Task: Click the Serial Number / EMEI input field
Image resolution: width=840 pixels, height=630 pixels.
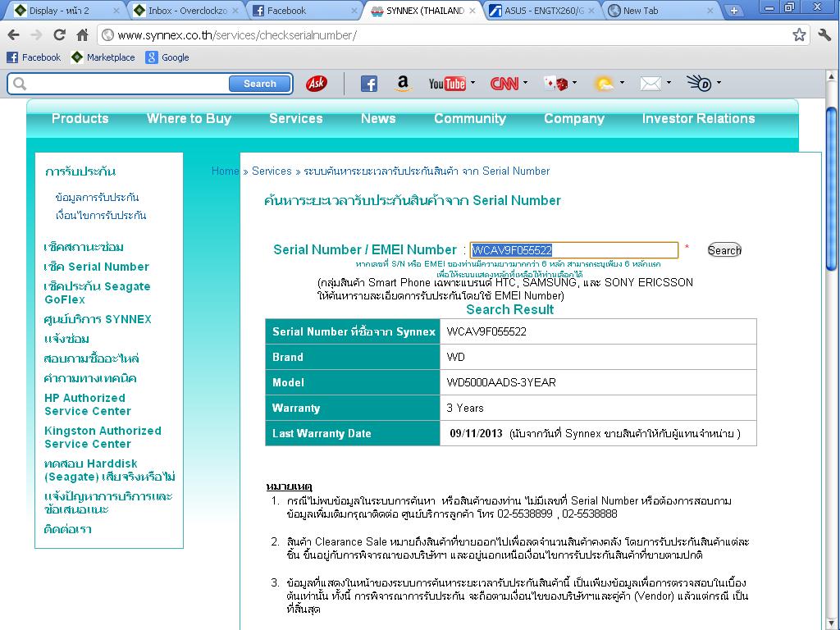Action: pos(573,250)
